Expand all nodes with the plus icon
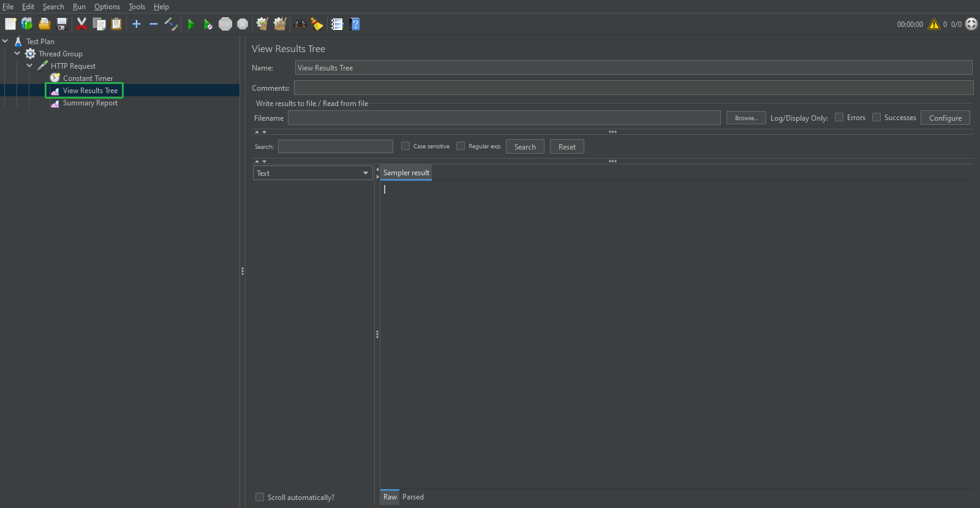This screenshot has height=508, width=980. point(137,24)
